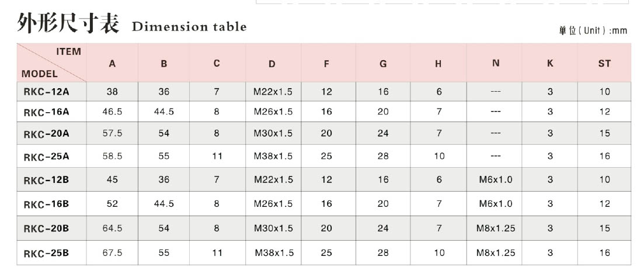Select the ST column header
The image size is (644, 274).
(604, 64)
